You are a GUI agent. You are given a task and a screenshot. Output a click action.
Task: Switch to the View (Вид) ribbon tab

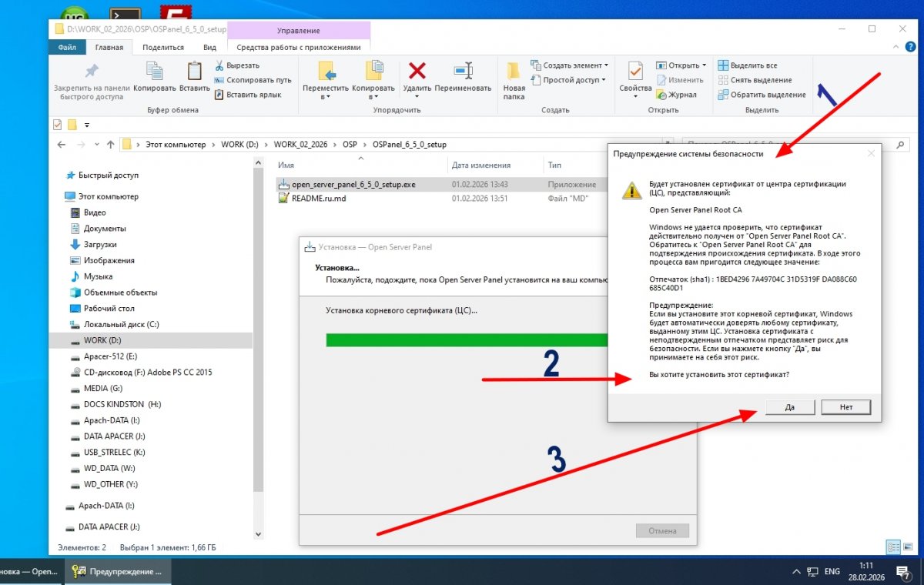click(x=209, y=47)
